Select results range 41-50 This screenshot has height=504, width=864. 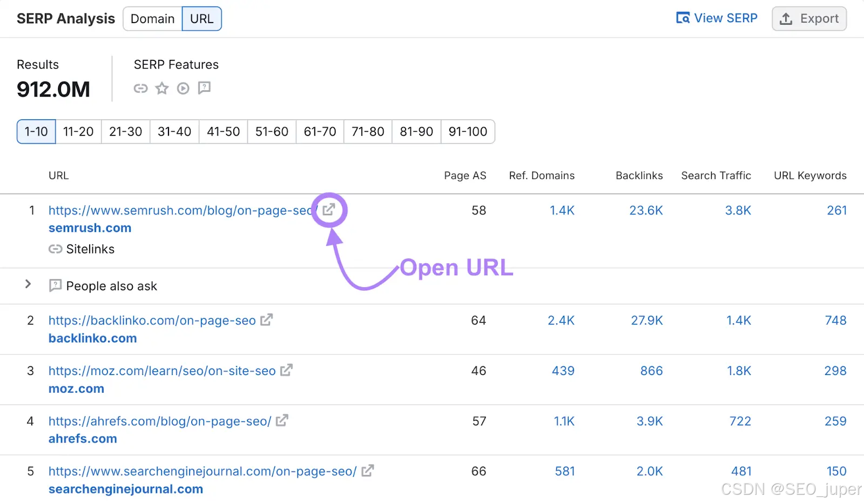224,132
